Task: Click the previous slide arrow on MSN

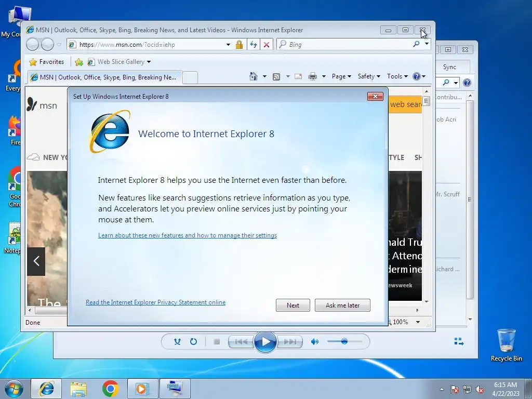Action: 36,261
